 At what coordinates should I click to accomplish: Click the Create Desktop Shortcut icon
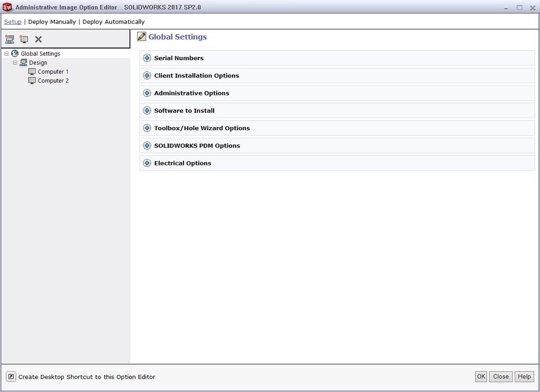pos(11,377)
